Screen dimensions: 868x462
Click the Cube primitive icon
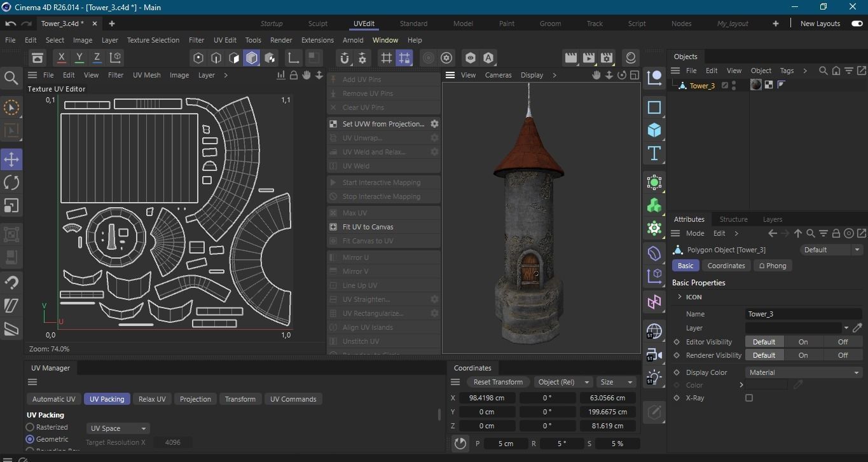tap(654, 130)
